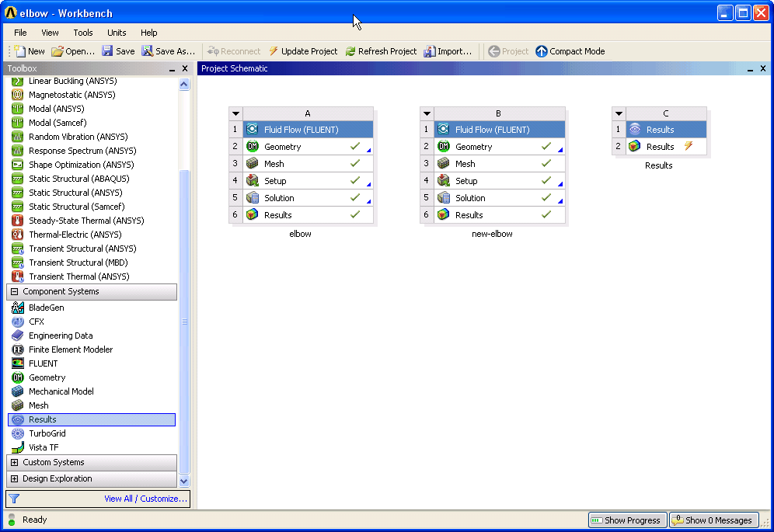
Task: Open the Import toolbar icon
Action: (x=430, y=50)
